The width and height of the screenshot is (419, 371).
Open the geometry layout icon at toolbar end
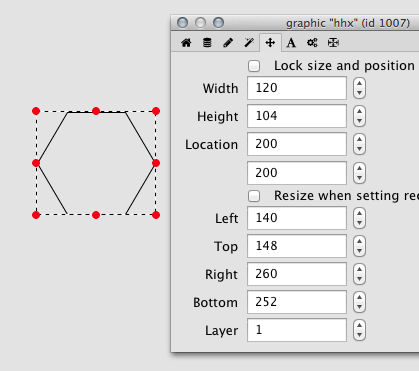tap(333, 43)
